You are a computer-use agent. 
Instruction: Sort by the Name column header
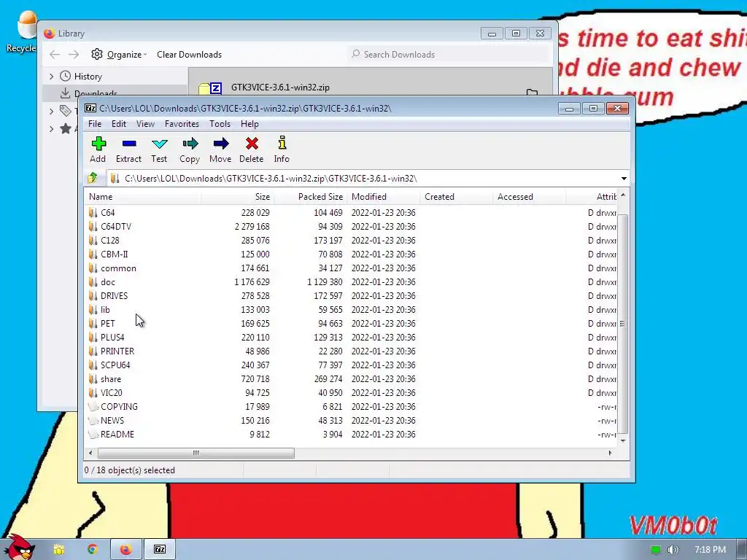pos(143,197)
